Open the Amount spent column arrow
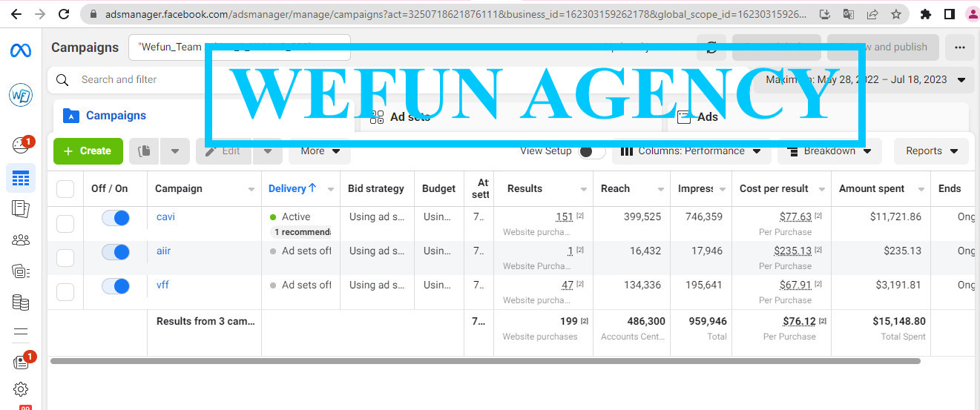The width and height of the screenshot is (980, 410). click(x=921, y=190)
